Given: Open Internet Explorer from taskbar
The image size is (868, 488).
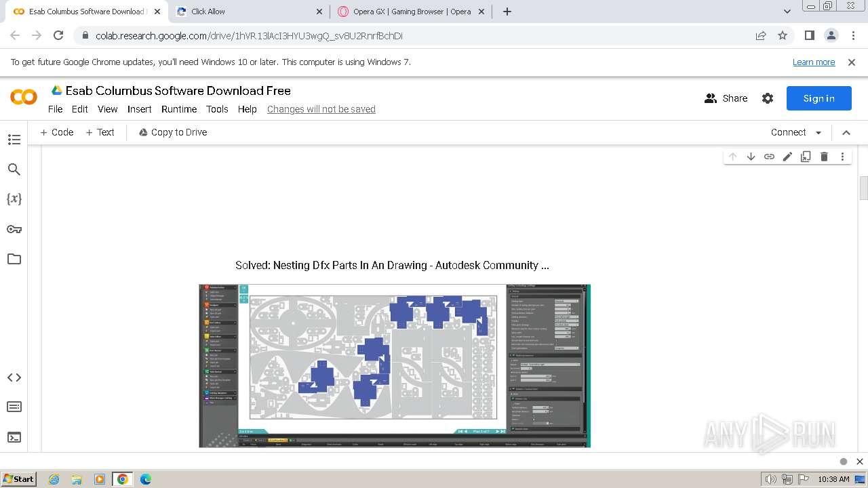Looking at the screenshot, I should pos(54,479).
